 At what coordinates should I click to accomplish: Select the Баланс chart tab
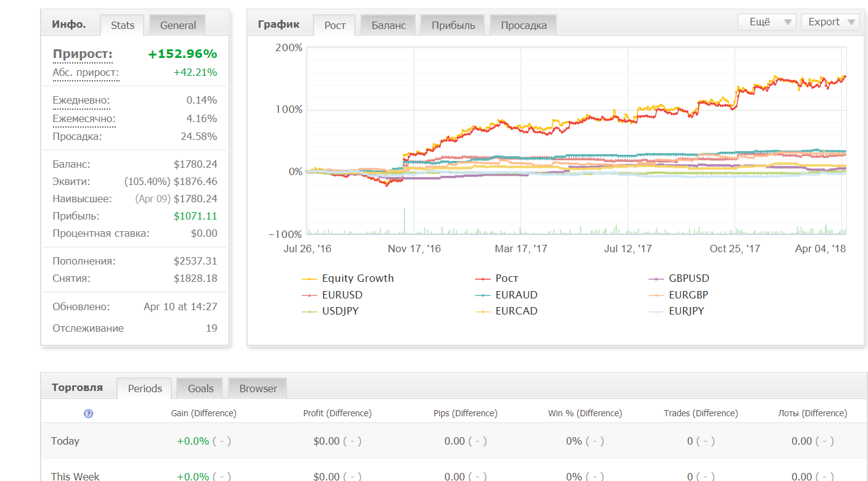tap(389, 25)
